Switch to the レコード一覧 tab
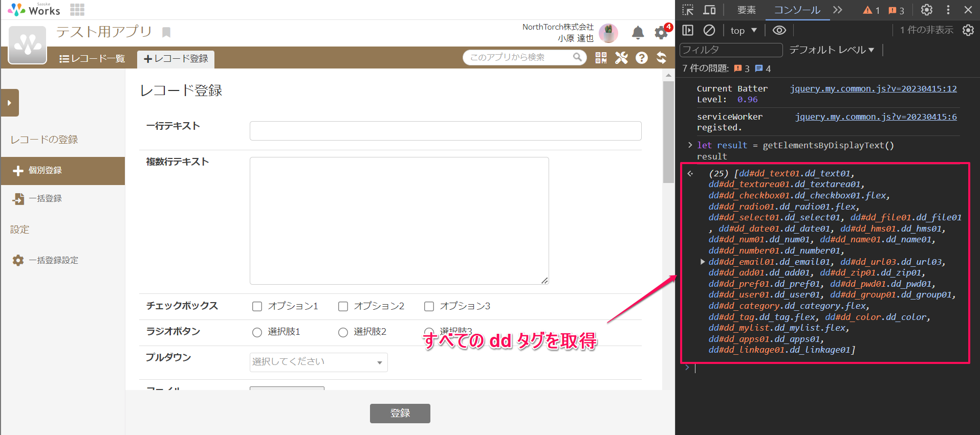 coord(92,59)
